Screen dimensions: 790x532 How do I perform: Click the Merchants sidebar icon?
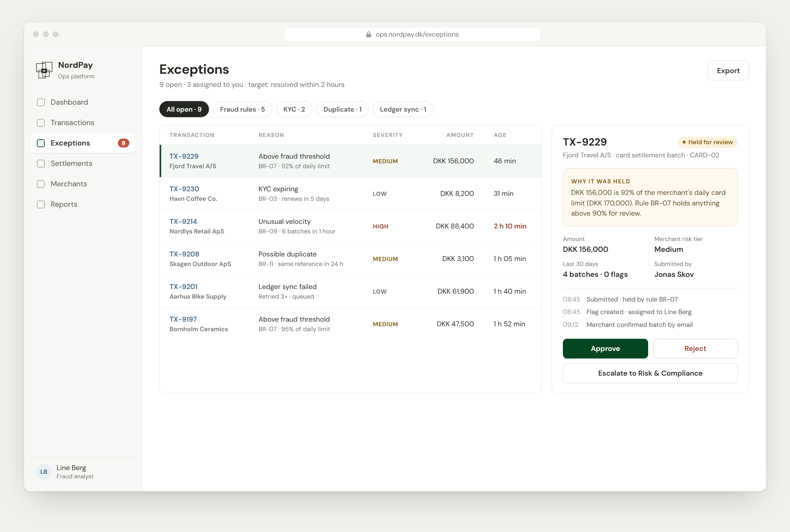pyautogui.click(x=41, y=184)
